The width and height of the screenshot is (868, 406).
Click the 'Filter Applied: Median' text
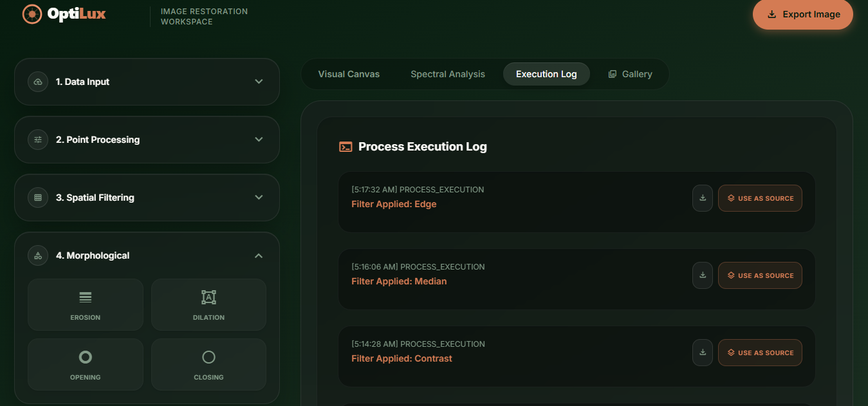(x=399, y=281)
